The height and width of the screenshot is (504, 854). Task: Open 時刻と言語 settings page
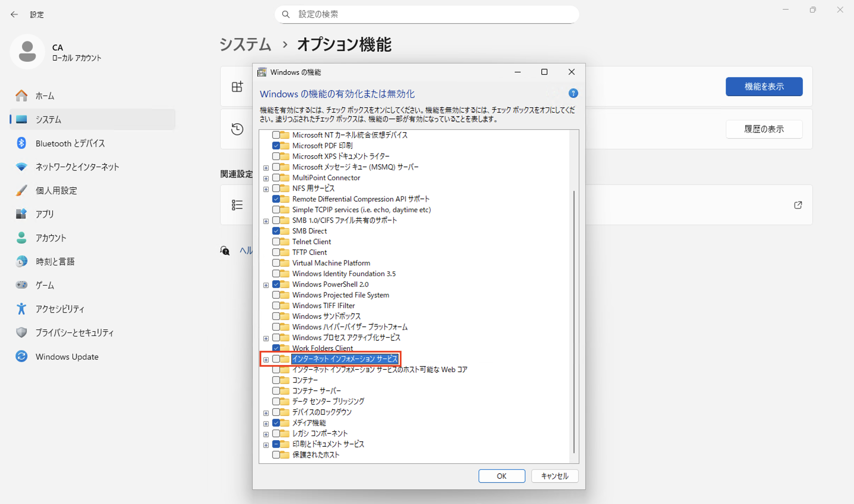[x=93, y=262]
